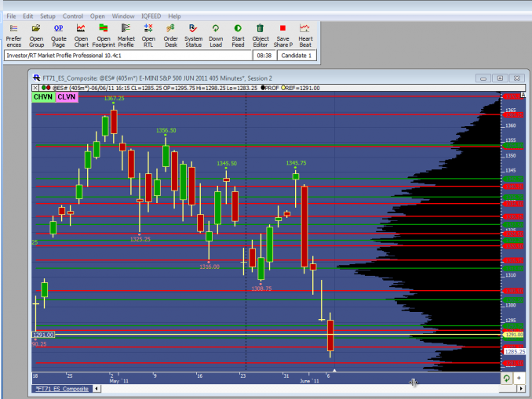
Task: Open the Preferences toolbar icon
Action: [x=14, y=34]
